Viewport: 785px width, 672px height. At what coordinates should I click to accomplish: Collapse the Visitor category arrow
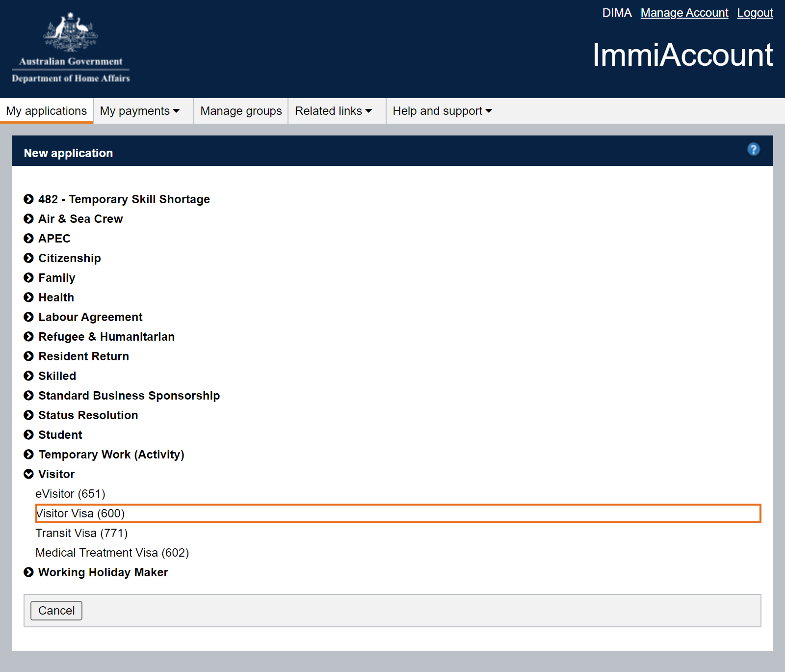click(x=28, y=474)
